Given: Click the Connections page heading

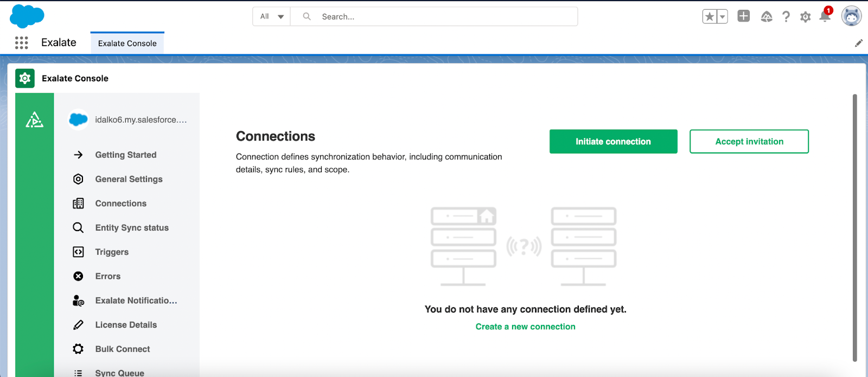Looking at the screenshot, I should 276,136.
